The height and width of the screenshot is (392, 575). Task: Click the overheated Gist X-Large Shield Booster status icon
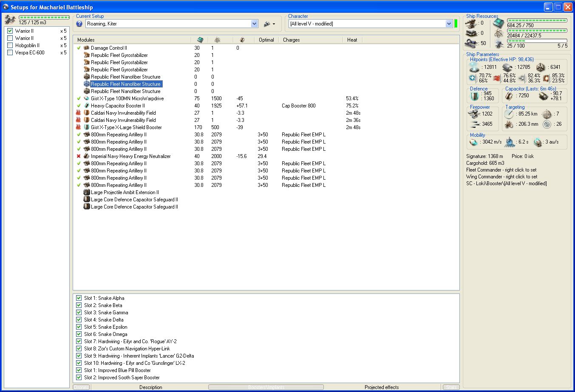(78, 127)
